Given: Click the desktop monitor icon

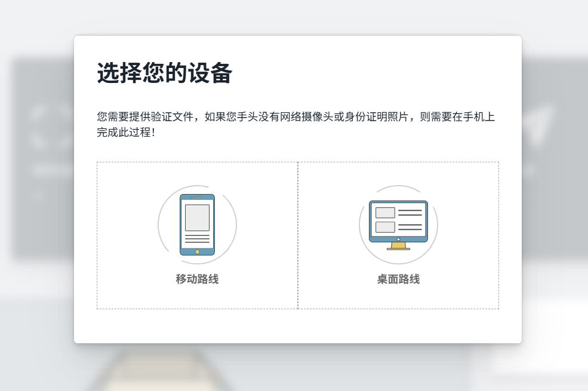Looking at the screenshot, I should click(x=398, y=221).
